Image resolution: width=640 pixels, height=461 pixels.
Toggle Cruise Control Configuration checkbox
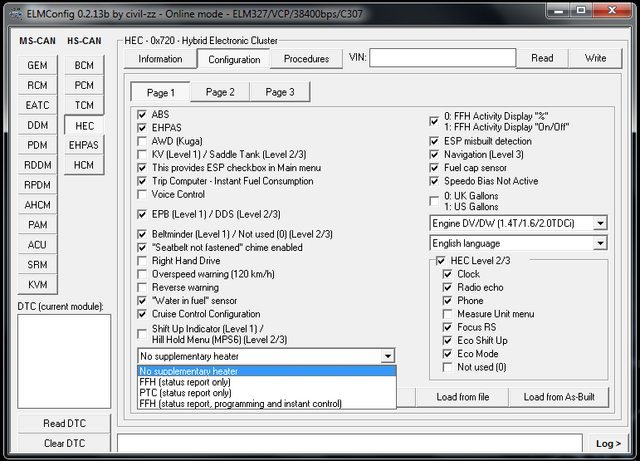point(142,314)
